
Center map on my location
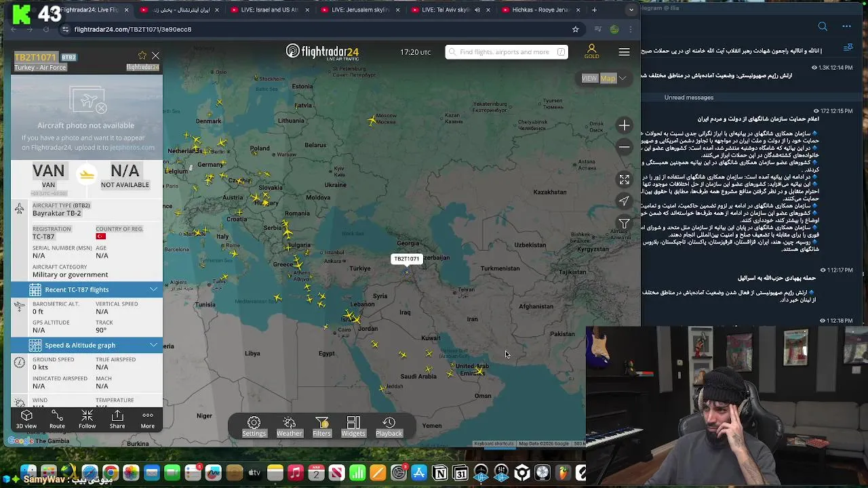(624, 201)
